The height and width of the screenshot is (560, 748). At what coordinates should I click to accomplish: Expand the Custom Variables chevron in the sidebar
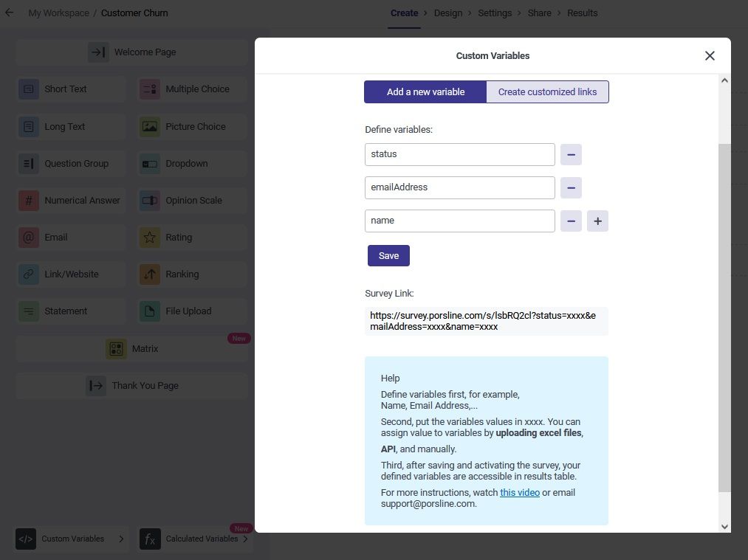point(121,539)
